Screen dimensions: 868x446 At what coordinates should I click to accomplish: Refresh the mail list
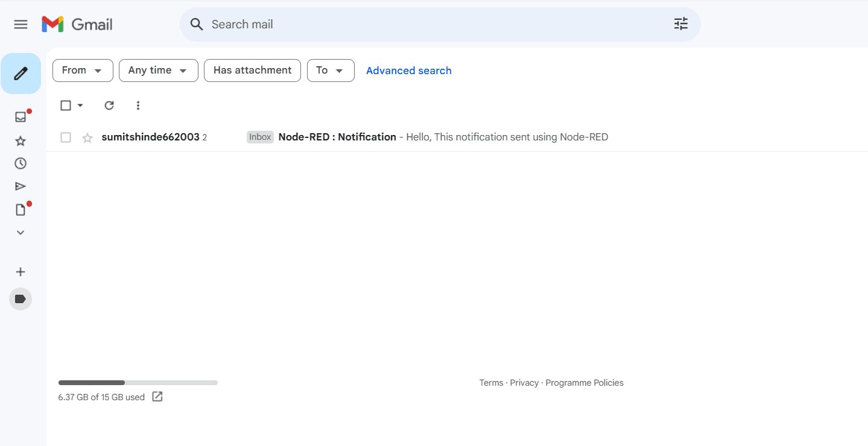click(x=109, y=105)
